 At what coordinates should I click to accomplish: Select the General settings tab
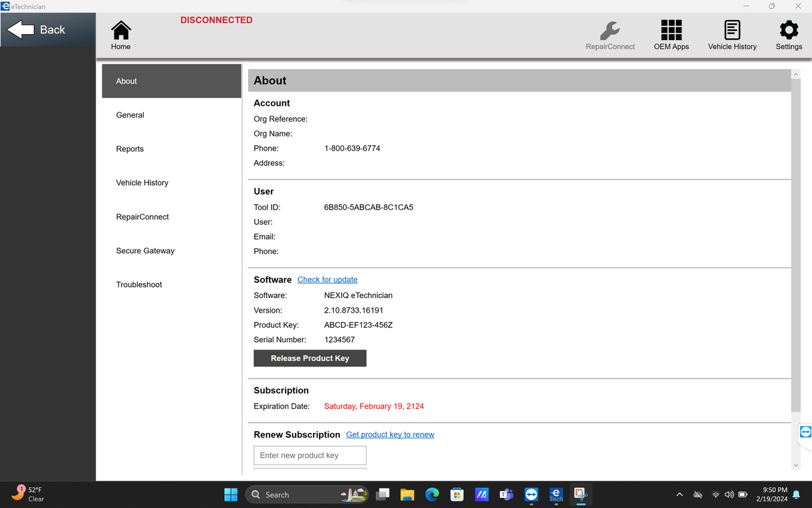[130, 115]
